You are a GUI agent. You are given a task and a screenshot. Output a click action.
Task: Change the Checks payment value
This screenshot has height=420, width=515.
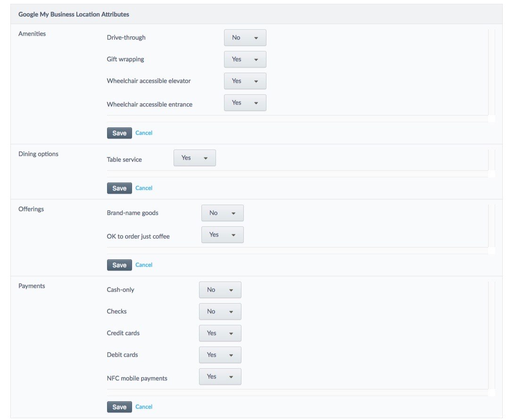(220, 312)
